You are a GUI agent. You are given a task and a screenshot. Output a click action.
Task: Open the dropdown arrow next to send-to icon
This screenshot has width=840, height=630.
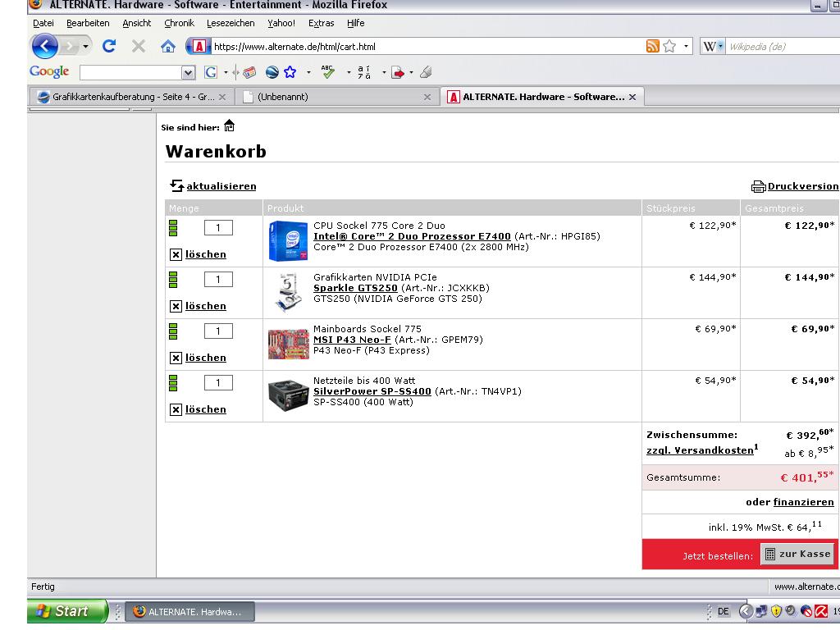point(412,72)
